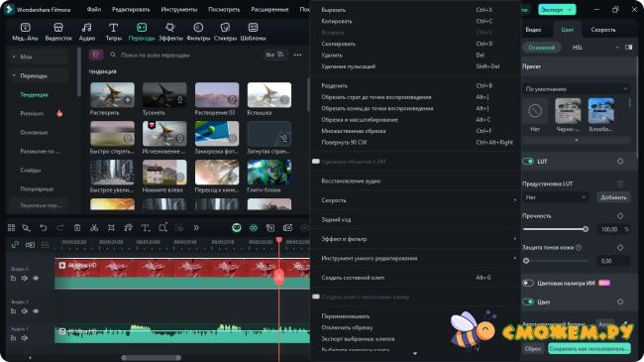This screenshot has height=362, width=644.
Task: Open the Filters (Фильтры) library
Action: coord(198,32)
